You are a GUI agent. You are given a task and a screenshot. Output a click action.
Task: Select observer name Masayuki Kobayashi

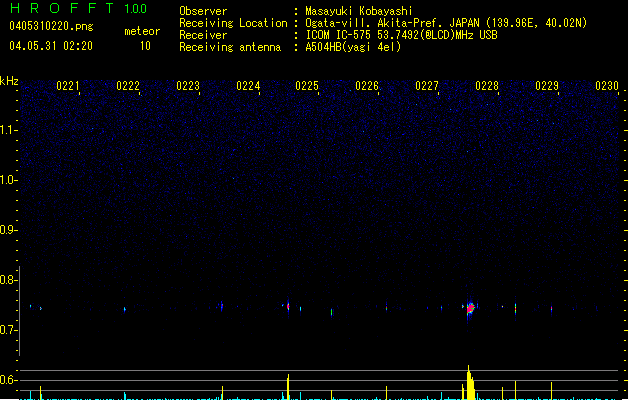359,11
